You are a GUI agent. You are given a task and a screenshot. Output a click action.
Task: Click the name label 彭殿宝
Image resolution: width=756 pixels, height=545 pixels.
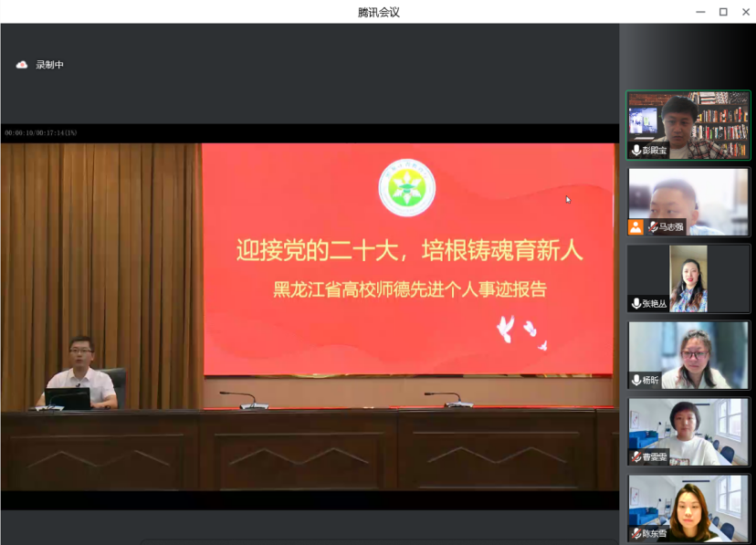pyautogui.click(x=655, y=151)
